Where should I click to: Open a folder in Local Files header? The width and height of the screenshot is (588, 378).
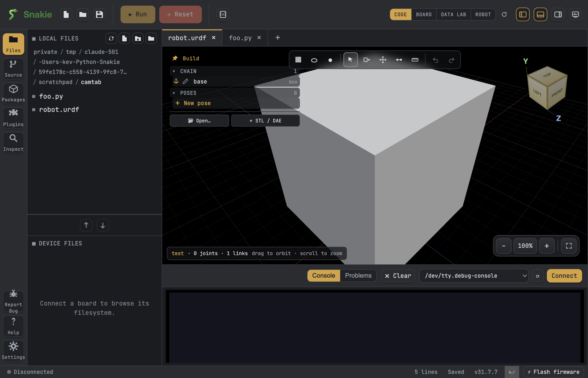coord(151,38)
